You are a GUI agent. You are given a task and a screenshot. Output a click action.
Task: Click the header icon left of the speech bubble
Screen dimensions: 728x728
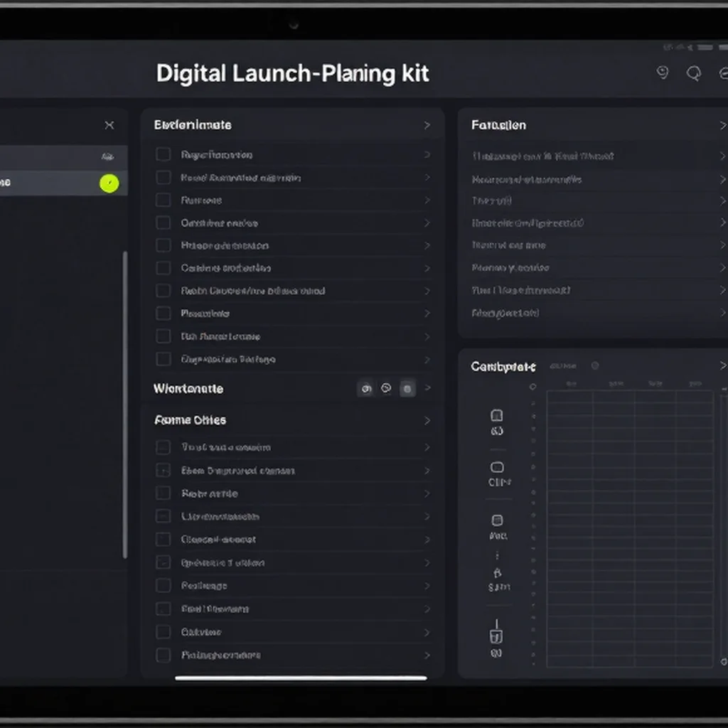(663, 73)
